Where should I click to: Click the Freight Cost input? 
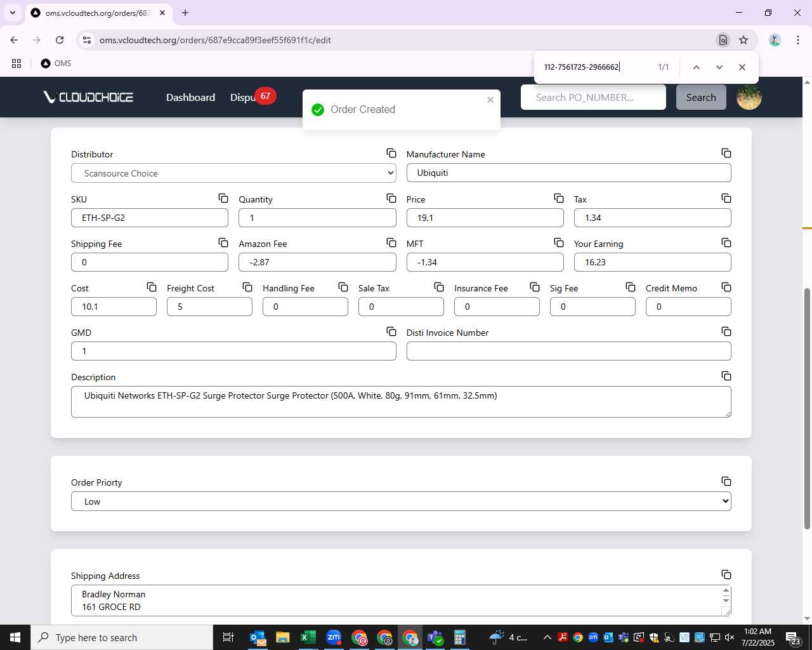tap(209, 307)
